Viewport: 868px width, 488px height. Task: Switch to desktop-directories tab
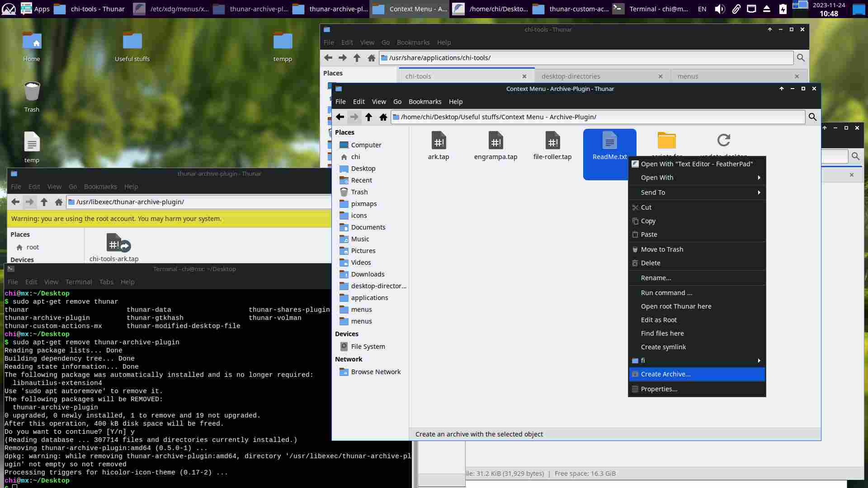(571, 76)
